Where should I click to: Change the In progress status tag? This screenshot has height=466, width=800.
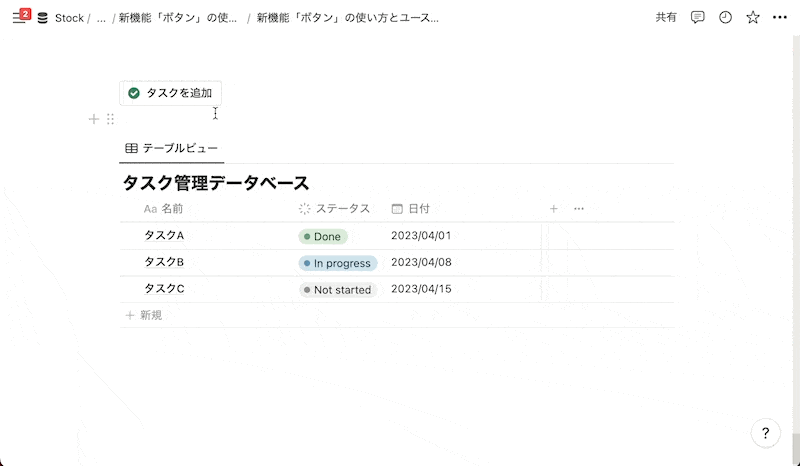click(x=338, y=263)
